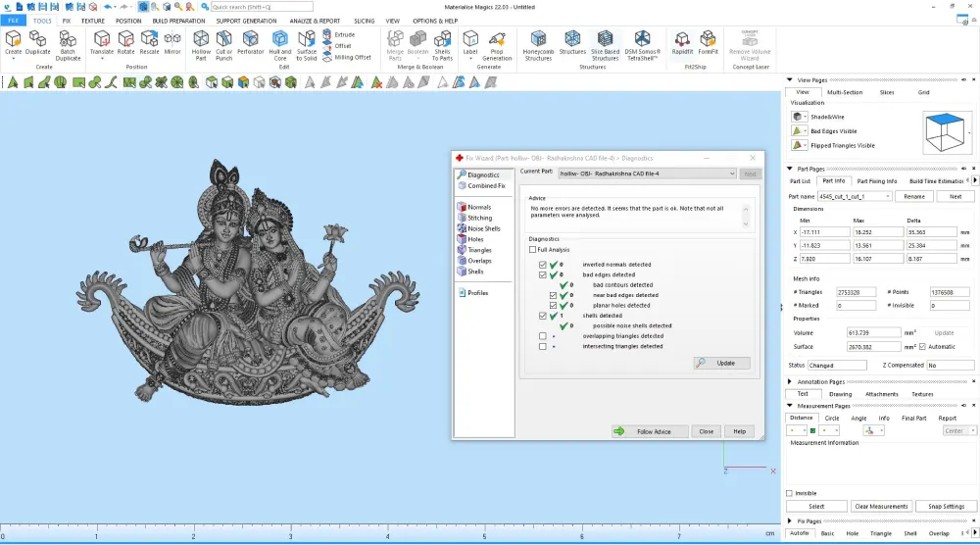Click the Clear Measurements button

[881, 506]
